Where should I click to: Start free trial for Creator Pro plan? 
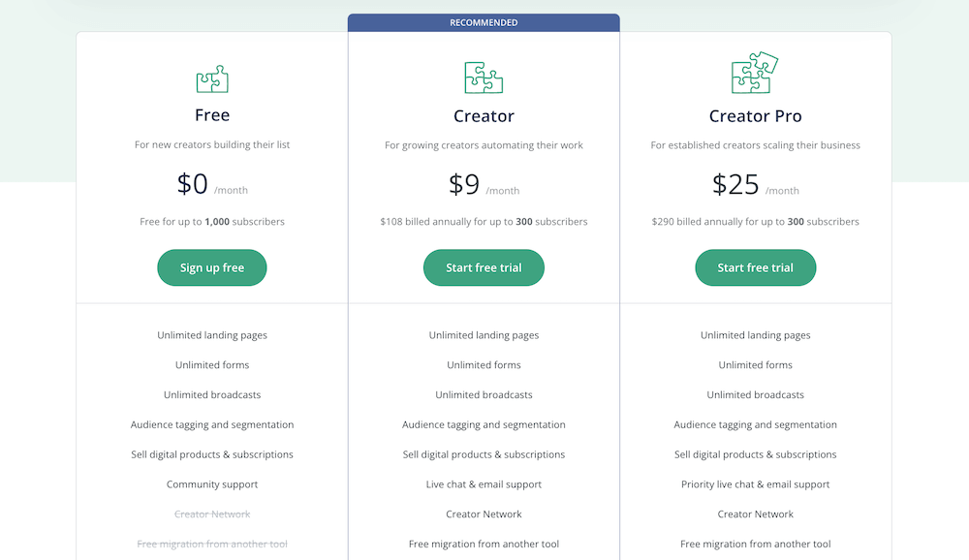(755, 267)
